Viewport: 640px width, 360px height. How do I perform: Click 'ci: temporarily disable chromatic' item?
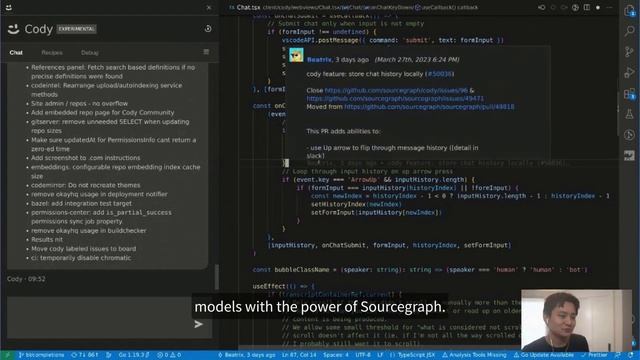81,258
